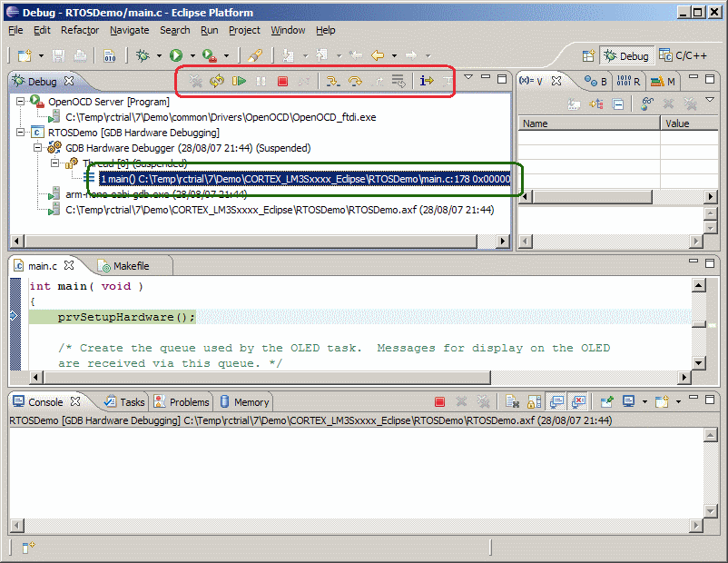Click the Restart icon in Debug view toolbar
Viewport: 728px width, 563px height.
(x=217, y=82)
